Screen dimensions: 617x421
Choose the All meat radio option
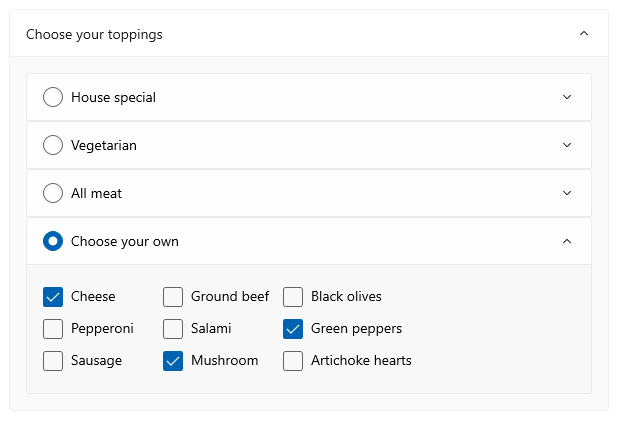53,193
